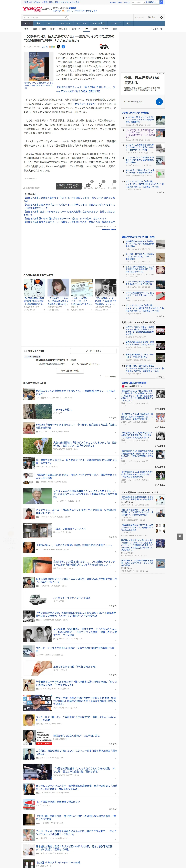Close the 大谷の最新投稿 recommended item
The width and height of the screenshot is (186, 868).
click(115, 452)
